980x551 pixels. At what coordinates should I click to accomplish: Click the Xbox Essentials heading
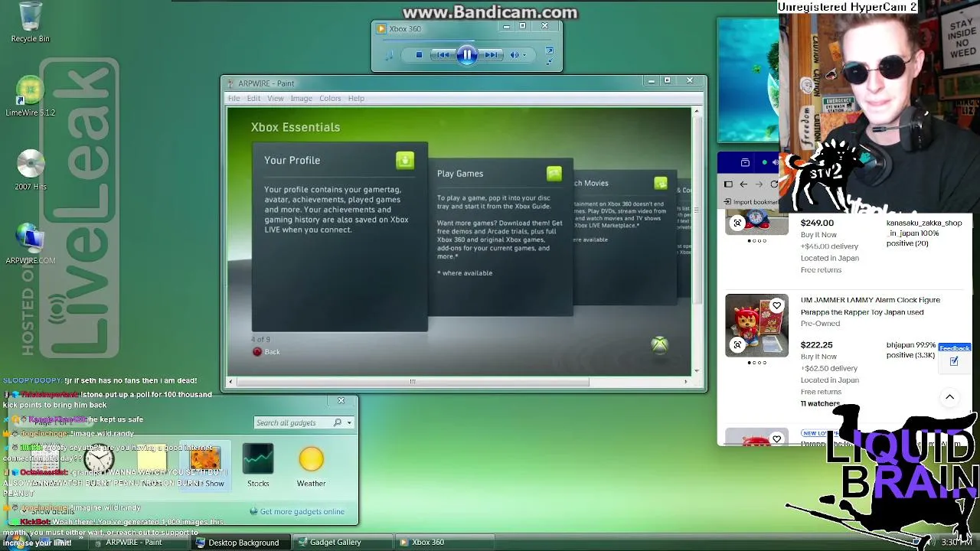pos(296,127)
